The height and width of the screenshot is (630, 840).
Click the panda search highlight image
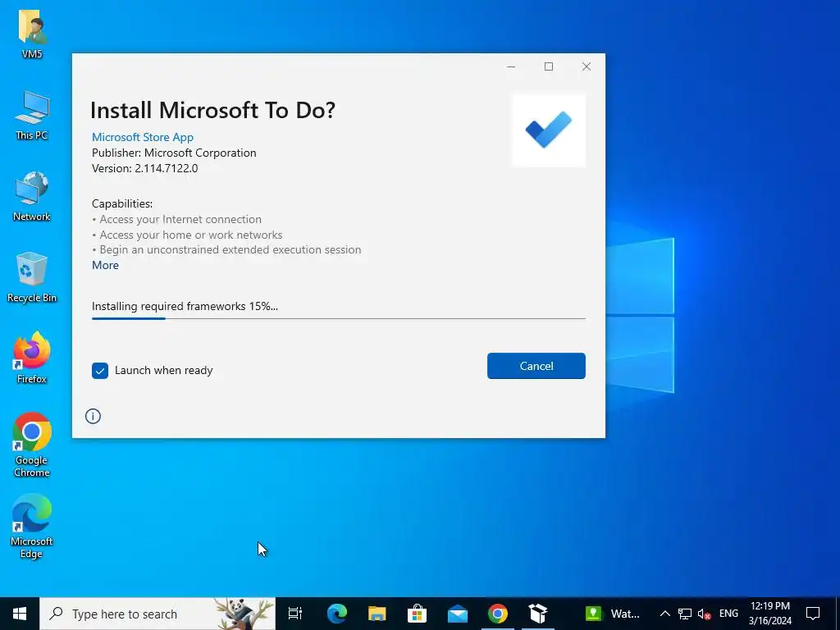click(245, 614)
